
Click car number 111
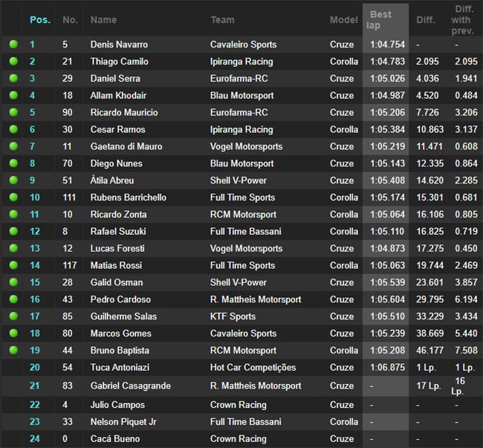coord(69,197)
